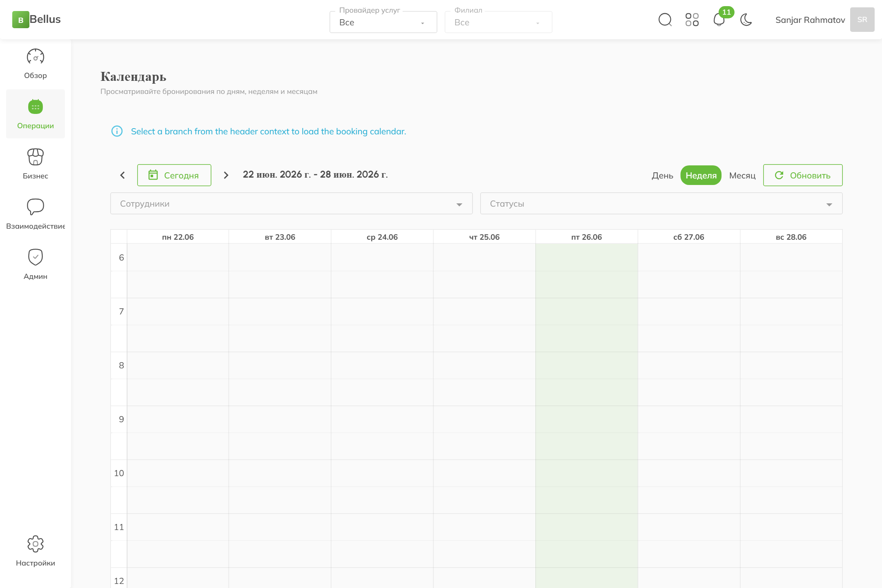This screenshot has height=588, width=882.
Task: Click the 9 hour label in time axis
Action: pos(121,419)
